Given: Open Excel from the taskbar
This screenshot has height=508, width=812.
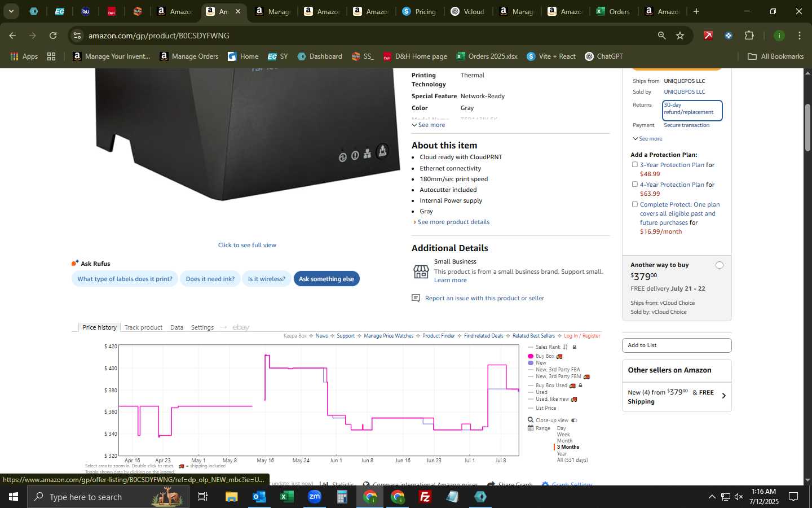Looking at the screenshot, I should [x=286, y=497].
